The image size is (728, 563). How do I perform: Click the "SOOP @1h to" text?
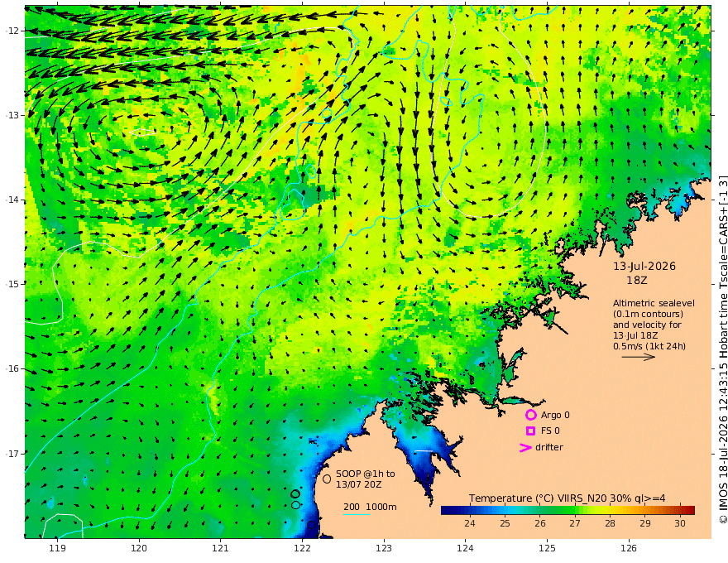366,474
